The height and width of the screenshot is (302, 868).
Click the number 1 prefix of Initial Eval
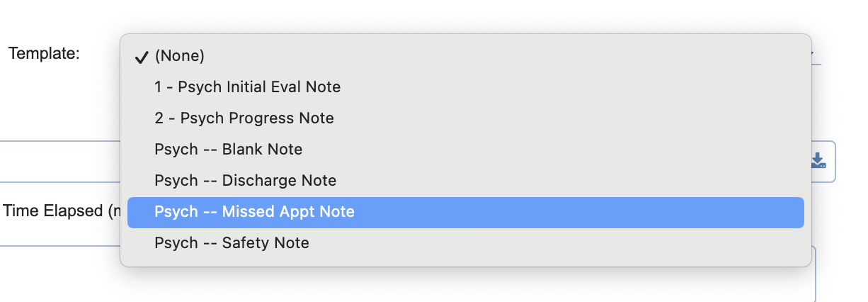click(x=158, y=87)
